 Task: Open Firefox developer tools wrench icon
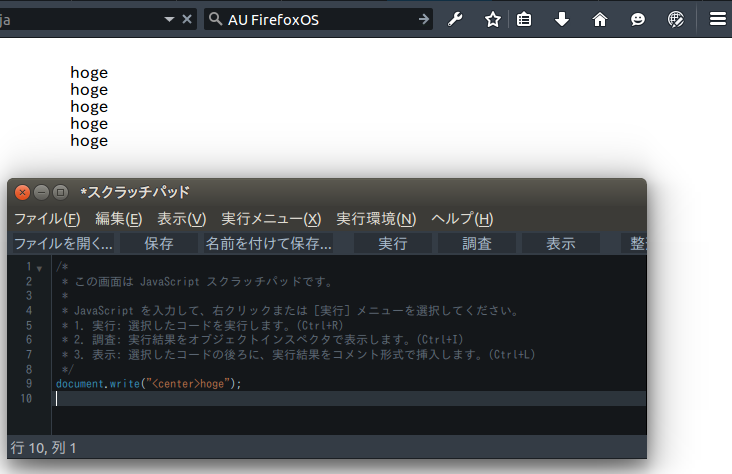point(455,20)
